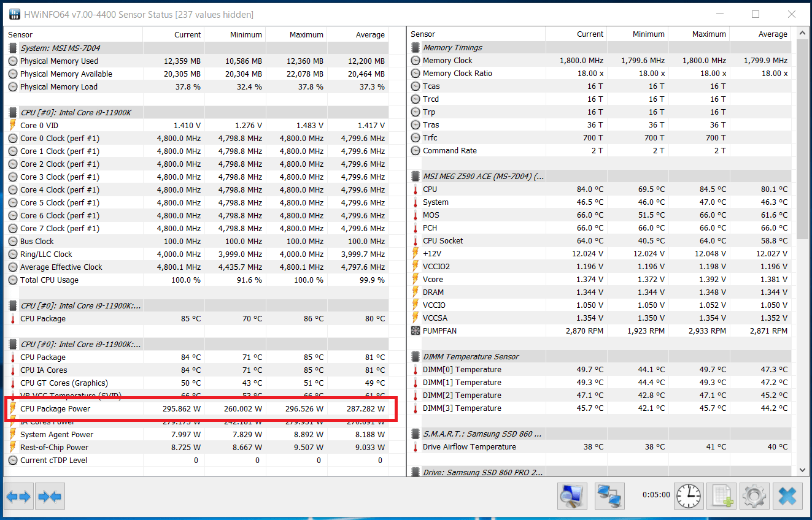The width and height of the screenshot is (812, 520).
Task: Select the Physical Memory Load row
Action: [x=197, y=87]
